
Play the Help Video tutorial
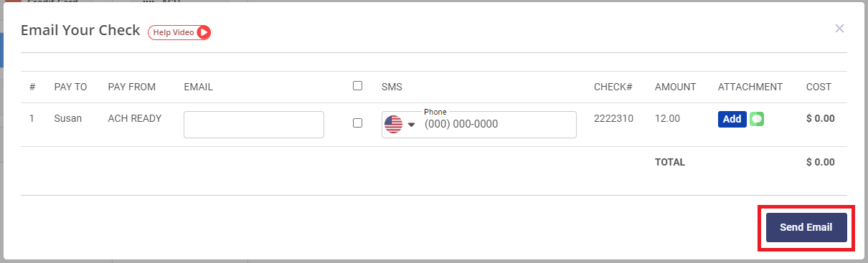point(179,32)
